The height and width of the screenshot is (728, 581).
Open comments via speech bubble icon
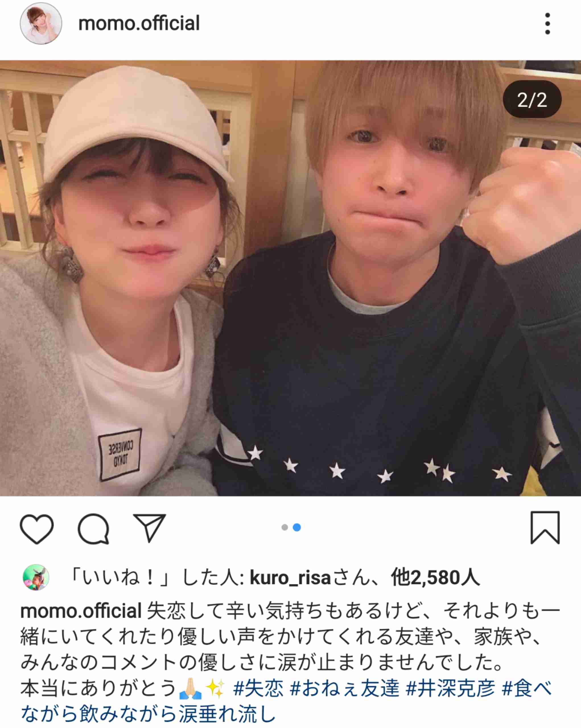pyautogui.click(x=94, y=529)
